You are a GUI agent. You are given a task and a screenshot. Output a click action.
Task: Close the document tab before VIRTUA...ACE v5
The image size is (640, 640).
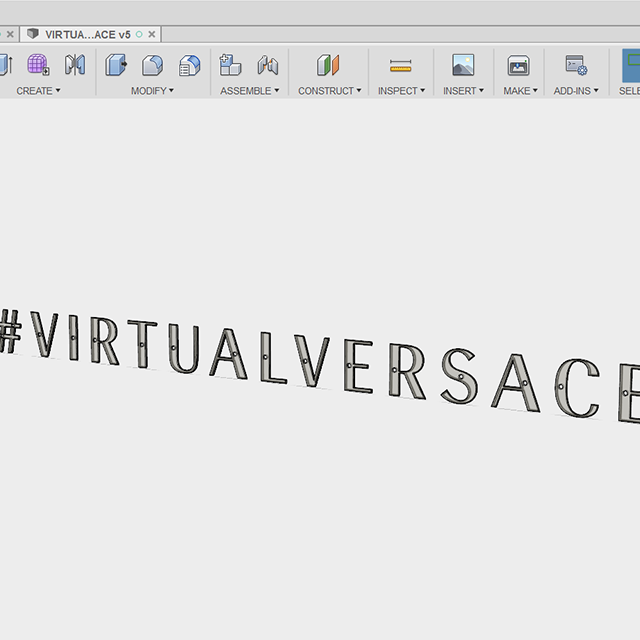(10, 34)
